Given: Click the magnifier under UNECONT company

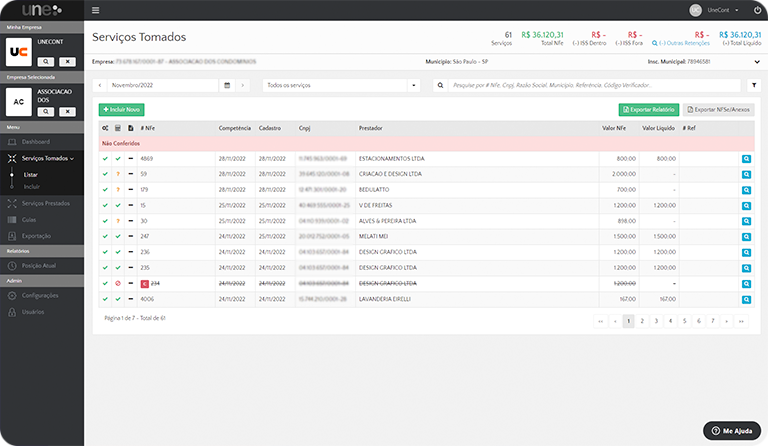Looking at the screenshot, I should [x=46, y=61].
